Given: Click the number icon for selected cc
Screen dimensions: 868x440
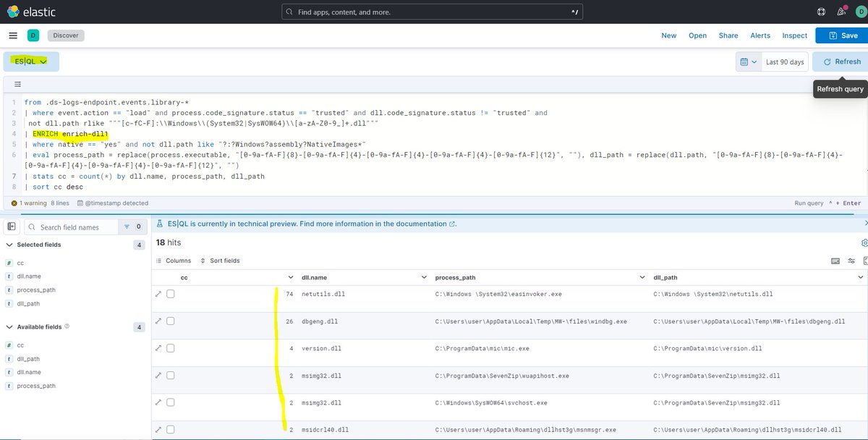Looking at the screenshot, I should click(x=8, y=263).
